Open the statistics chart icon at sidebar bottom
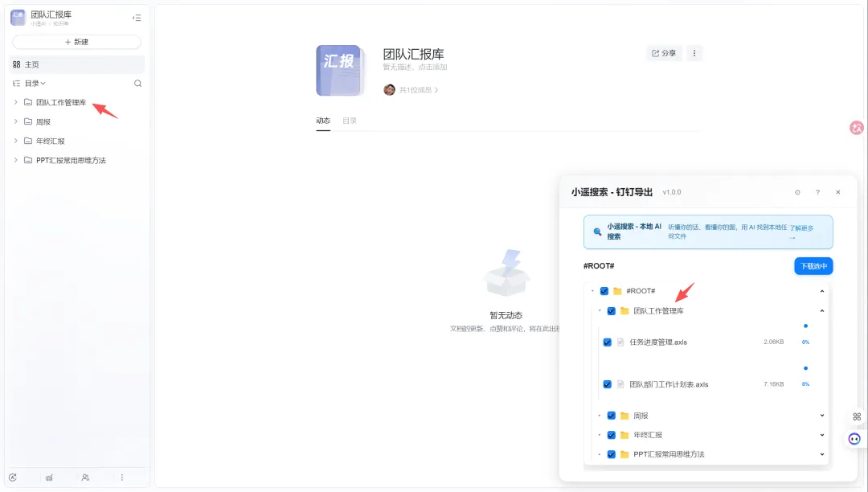Image resolution: width=868 pixels, height=492 pixels. pos(49,478)
